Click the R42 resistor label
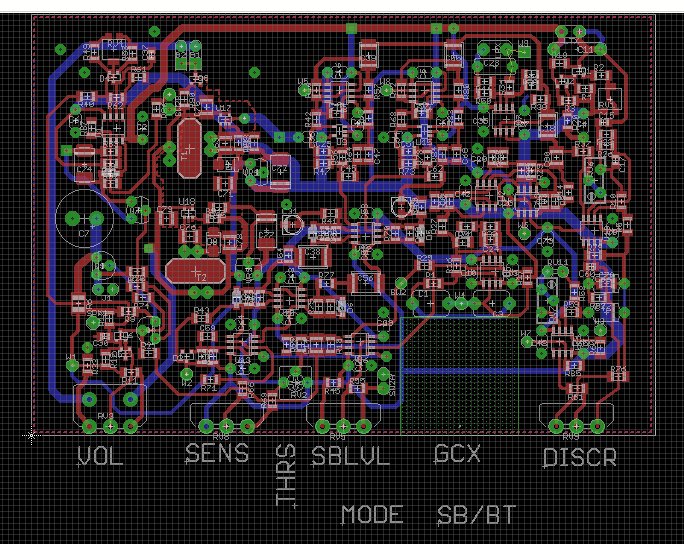Screen dimensions: 684x544 click(308, 119)
